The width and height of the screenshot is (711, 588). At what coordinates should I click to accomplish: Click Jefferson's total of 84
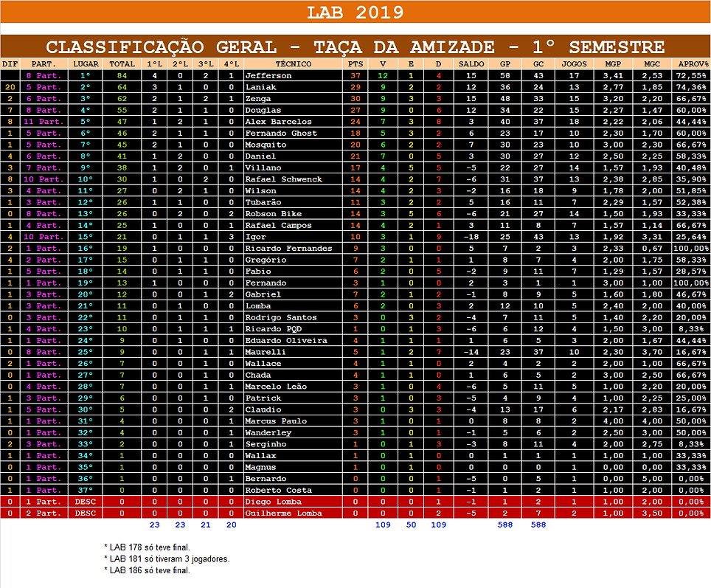tap(122, 76)
